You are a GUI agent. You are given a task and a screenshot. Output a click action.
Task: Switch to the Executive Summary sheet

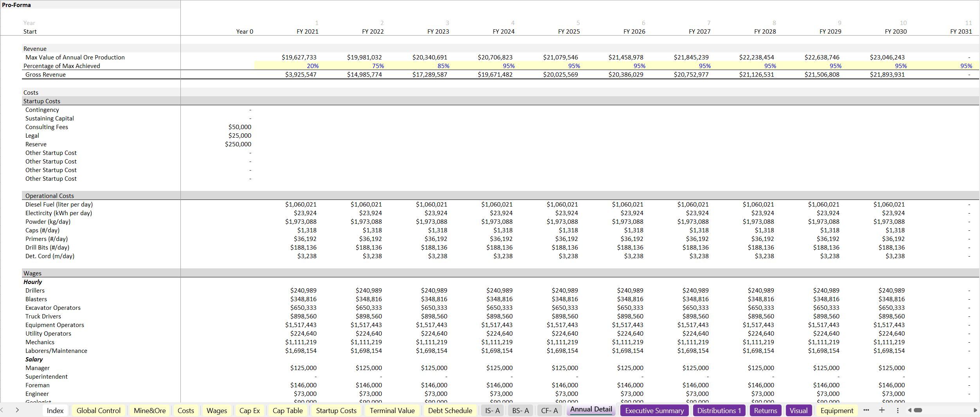pyautogui.click(x=654, y=411)
